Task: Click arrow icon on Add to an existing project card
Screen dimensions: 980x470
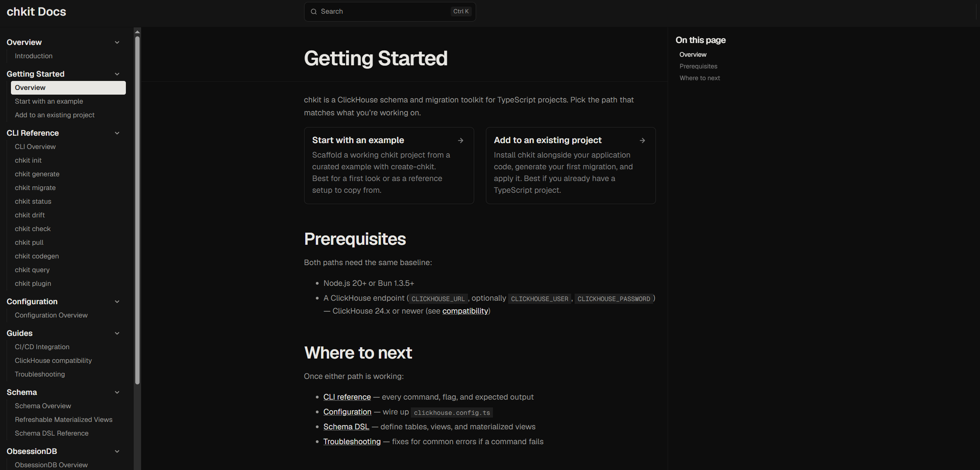Action: [642, 140]
